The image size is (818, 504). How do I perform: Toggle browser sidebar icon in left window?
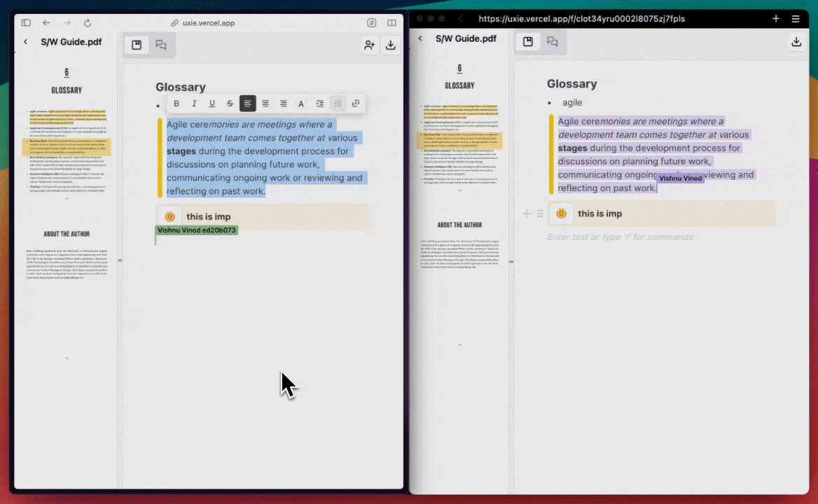[26, 22]
